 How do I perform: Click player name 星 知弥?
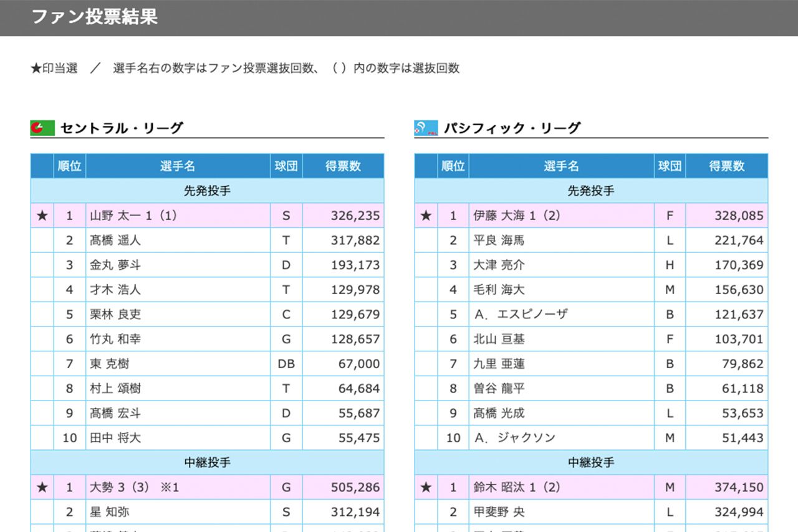110,512
